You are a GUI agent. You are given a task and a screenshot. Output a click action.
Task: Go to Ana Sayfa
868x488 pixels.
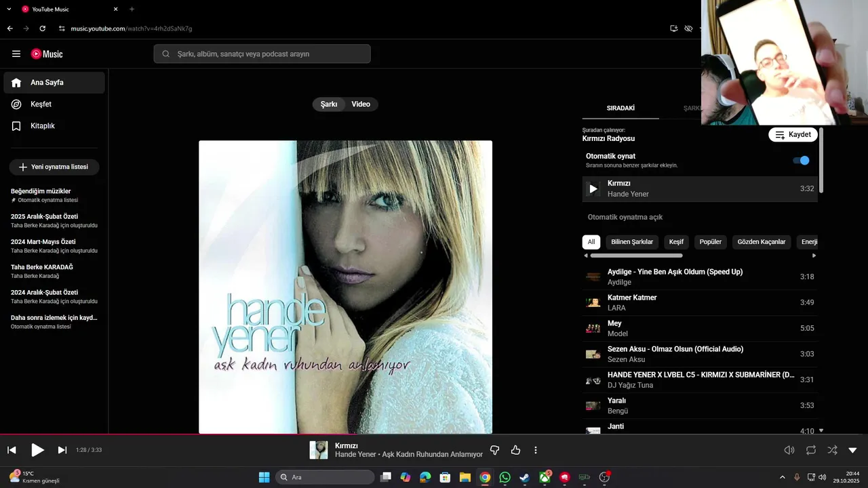click(x=54, y=83)
